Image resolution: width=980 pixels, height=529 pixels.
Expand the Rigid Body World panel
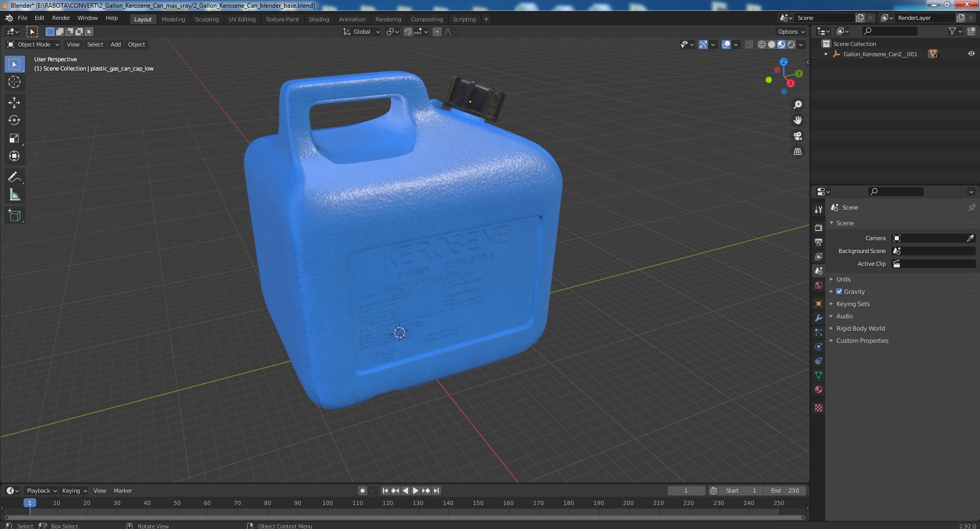pos(860,328)
